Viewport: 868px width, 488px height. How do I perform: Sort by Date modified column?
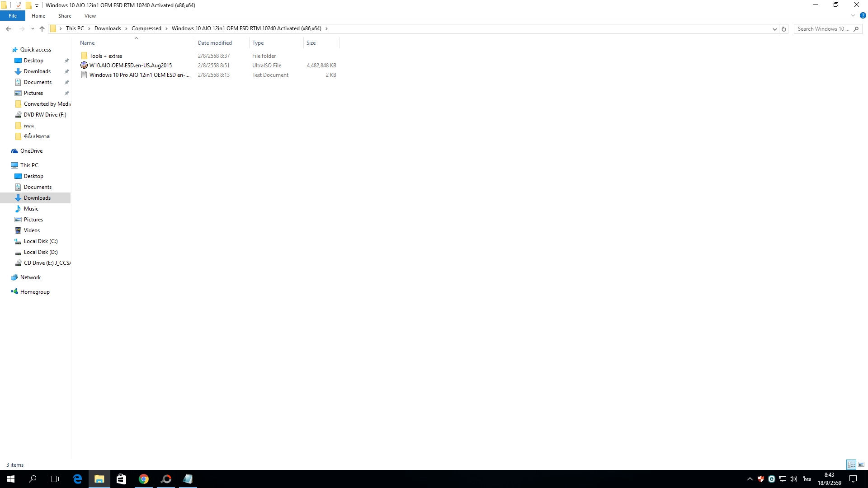222,43
